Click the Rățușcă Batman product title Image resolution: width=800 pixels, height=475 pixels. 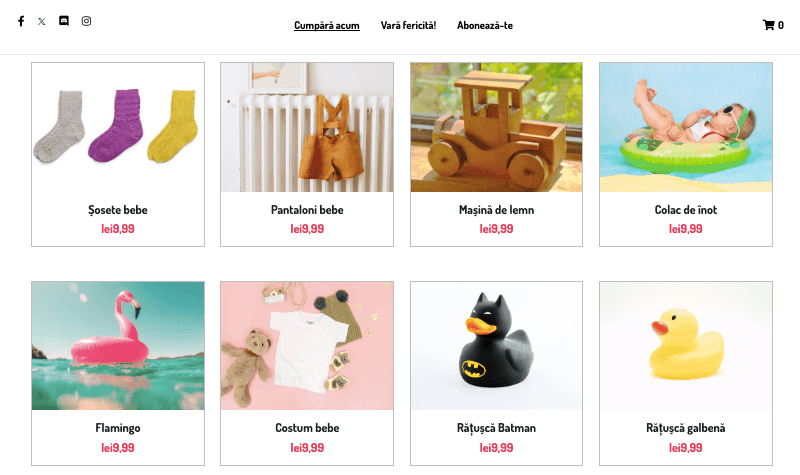coord(496,428)
